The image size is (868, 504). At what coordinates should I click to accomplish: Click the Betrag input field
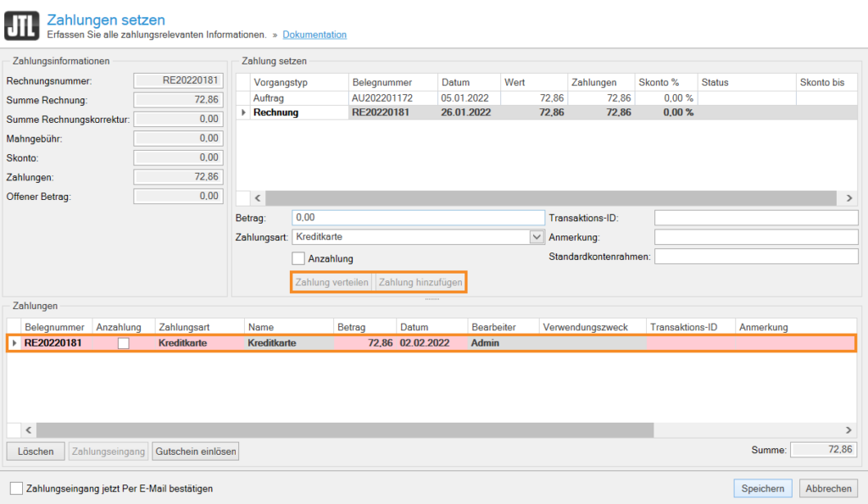[x=417, y=218]
